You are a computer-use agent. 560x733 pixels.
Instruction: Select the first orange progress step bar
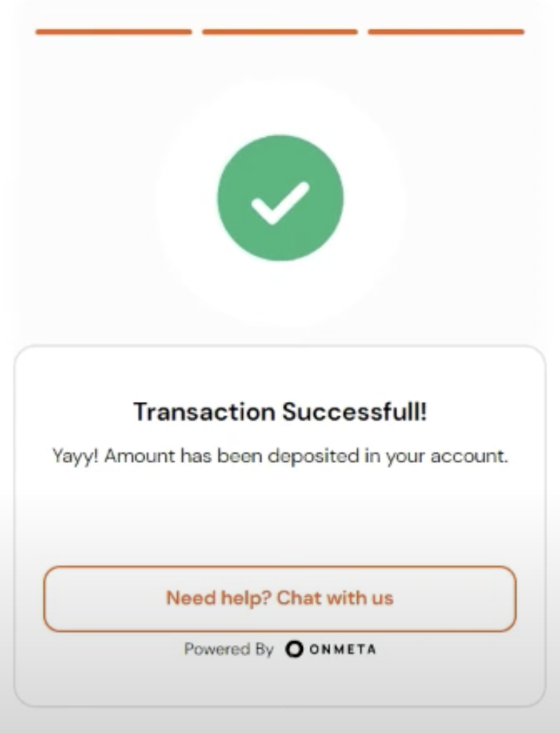[x=113, y=32]
